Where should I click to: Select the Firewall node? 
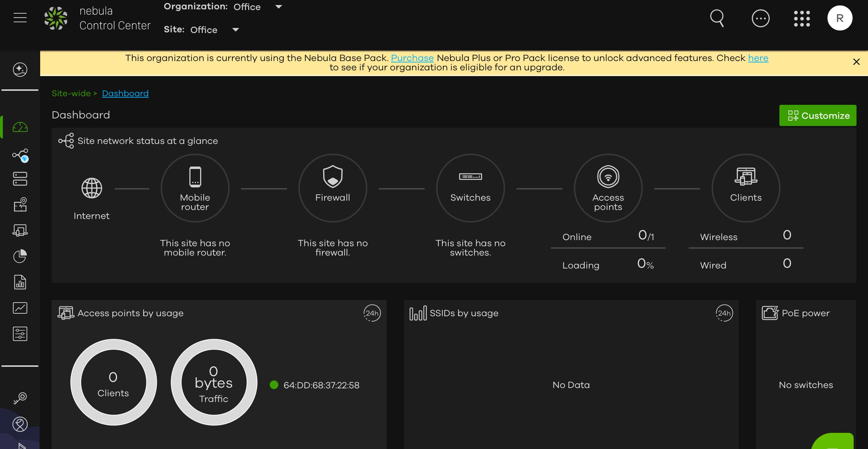[333, 188]
